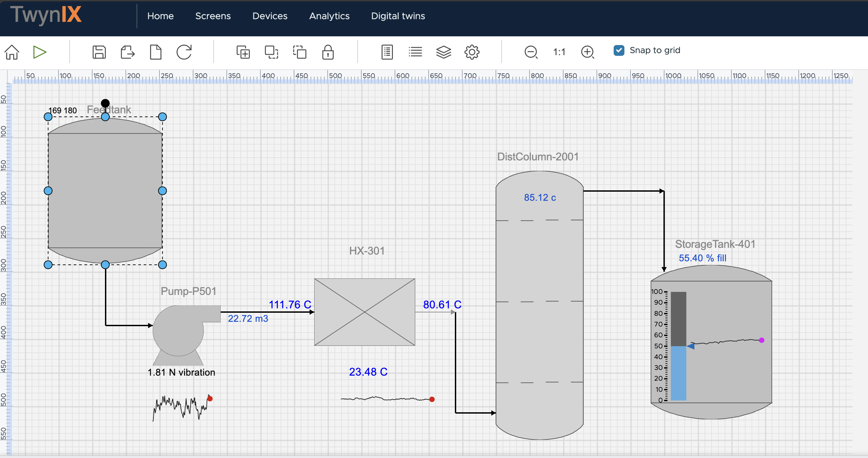Click zoom out magnifier
The height and width of the screenshot is (458, 868).
(531, 52)
